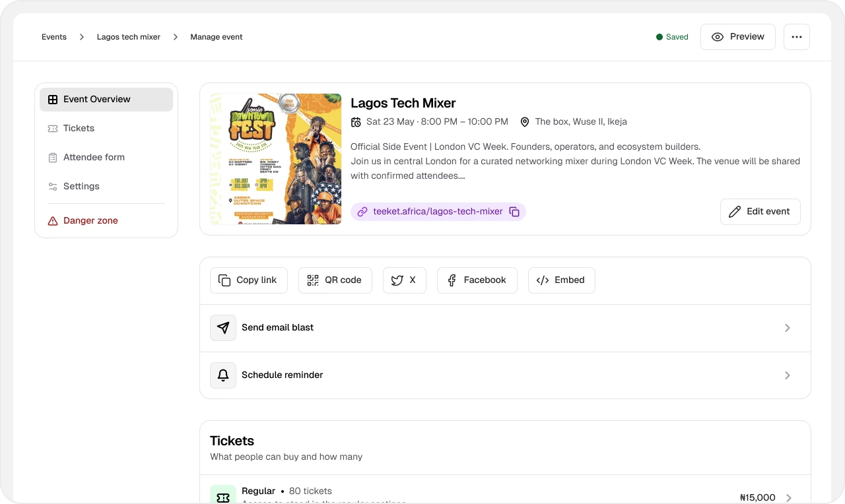
Task: Navigate to Events breadcrumb
Action: click(x=54, y=37)
